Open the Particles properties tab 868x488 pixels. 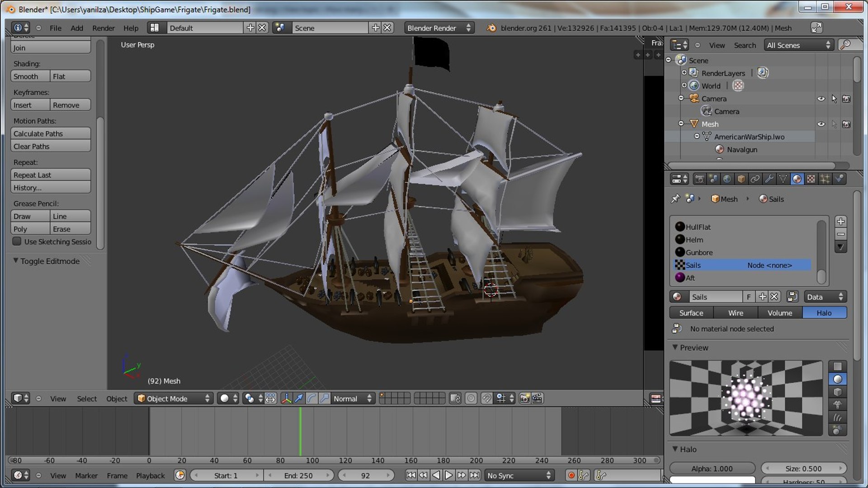825,179
